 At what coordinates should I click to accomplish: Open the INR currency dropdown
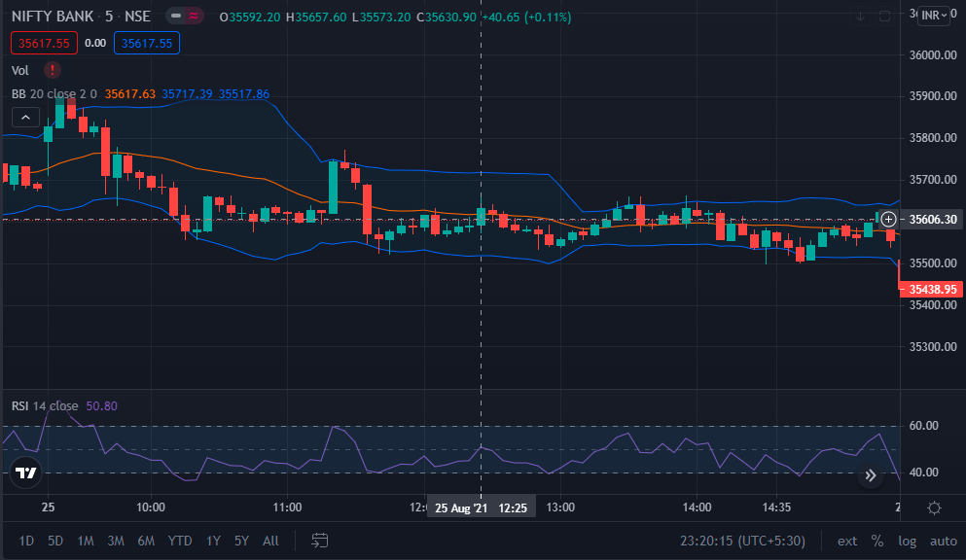pos(934,16)
